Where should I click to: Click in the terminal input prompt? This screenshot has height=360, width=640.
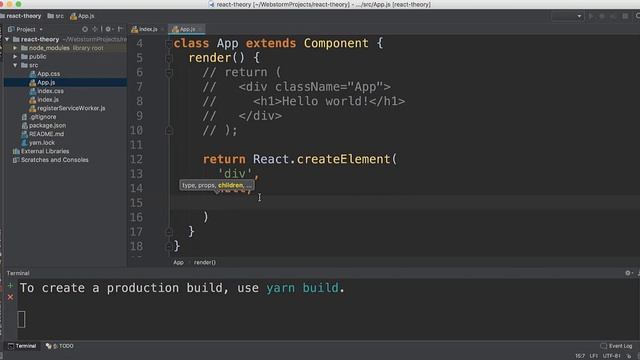pos(22,319)
